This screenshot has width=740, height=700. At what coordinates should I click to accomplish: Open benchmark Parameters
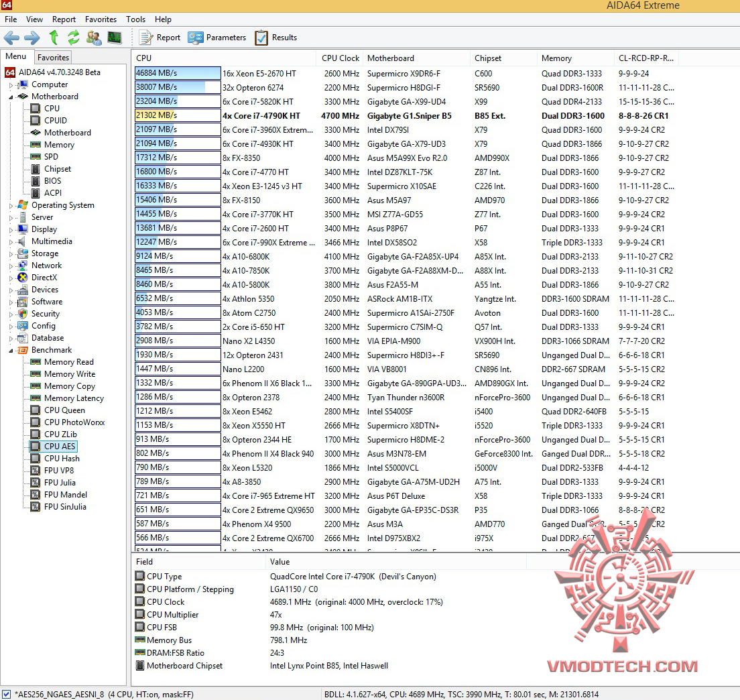tap(217, 38)
